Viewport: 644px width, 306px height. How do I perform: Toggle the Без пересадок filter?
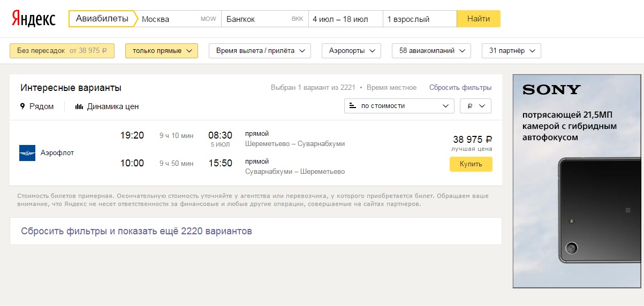point(62,51)
